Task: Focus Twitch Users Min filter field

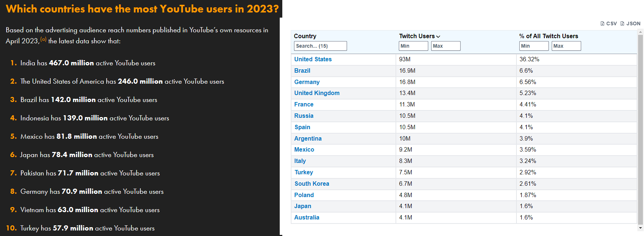Action: pos(414,46)
